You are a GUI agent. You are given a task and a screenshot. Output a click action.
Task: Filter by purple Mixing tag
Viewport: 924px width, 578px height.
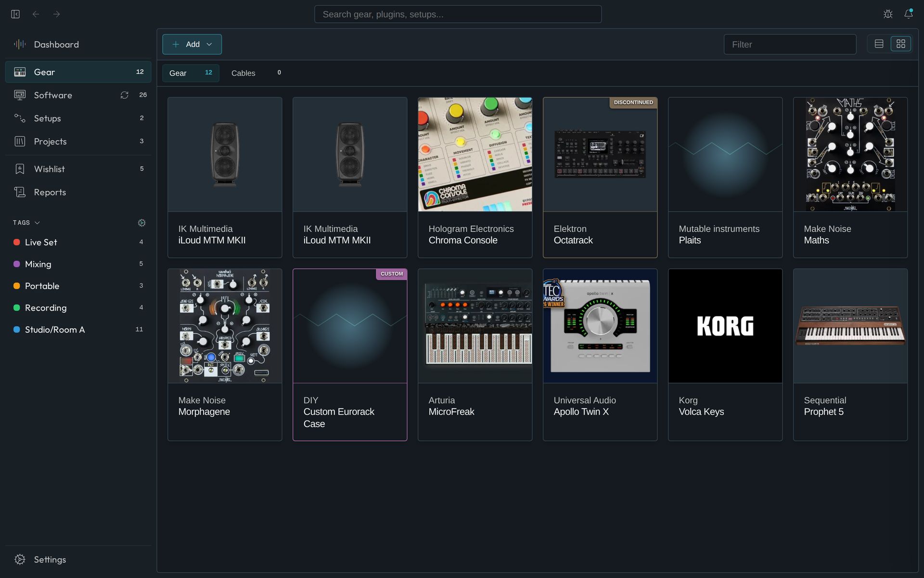point(78,264)
